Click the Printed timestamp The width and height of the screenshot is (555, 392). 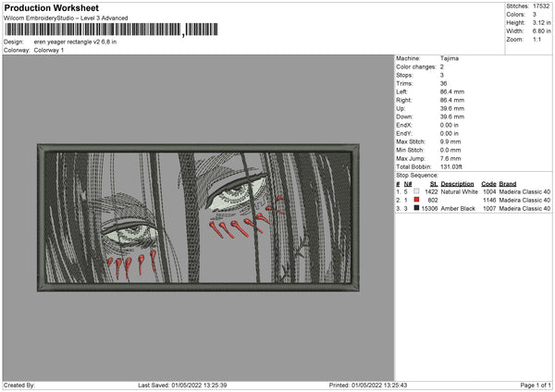pos(368,385)
